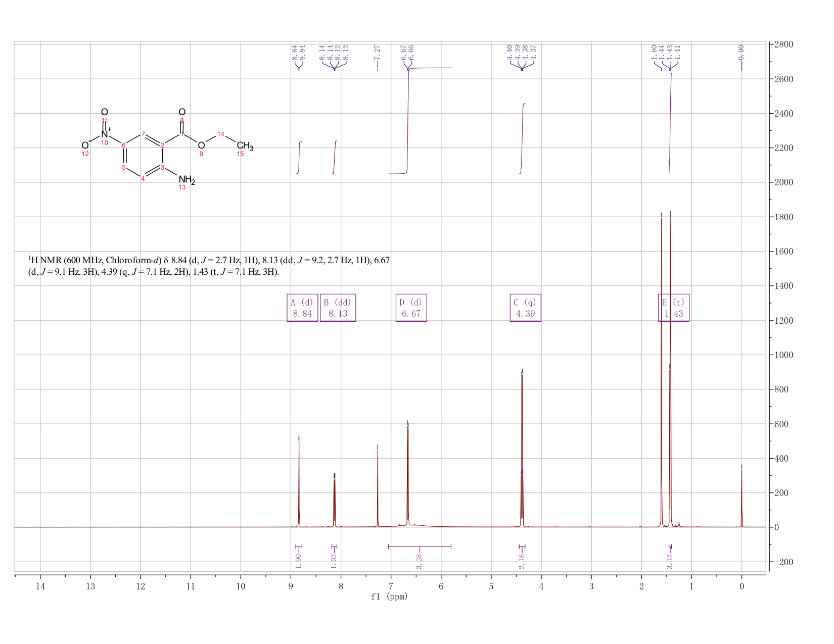
Task: Click the carbonyl oxygen labeled 8
Action: 182,112
